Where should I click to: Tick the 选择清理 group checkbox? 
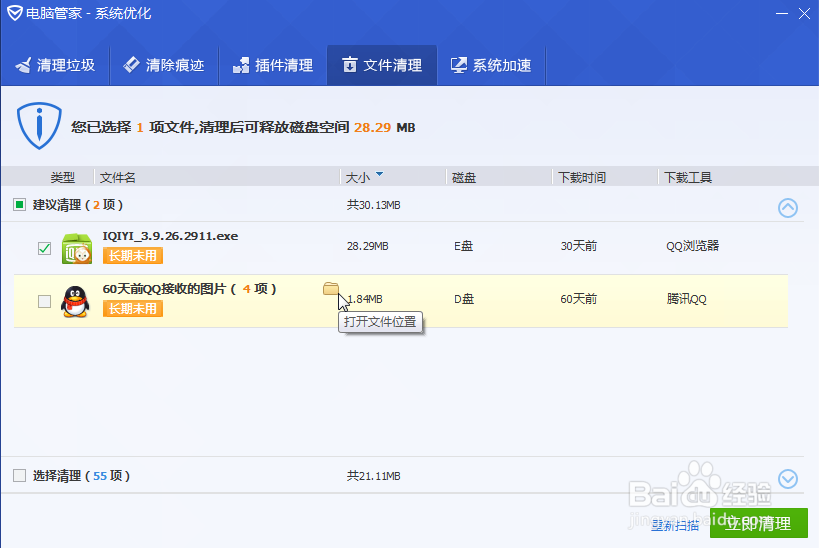pyautogui.click(x=19, y=475)
